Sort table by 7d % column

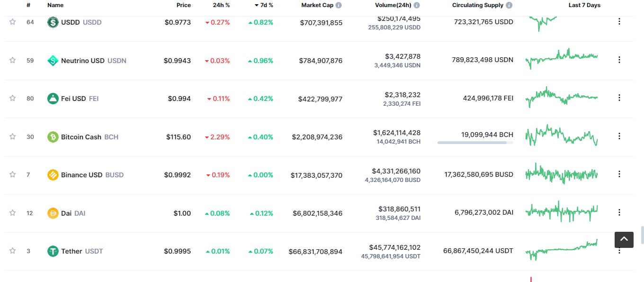point(264,5)
